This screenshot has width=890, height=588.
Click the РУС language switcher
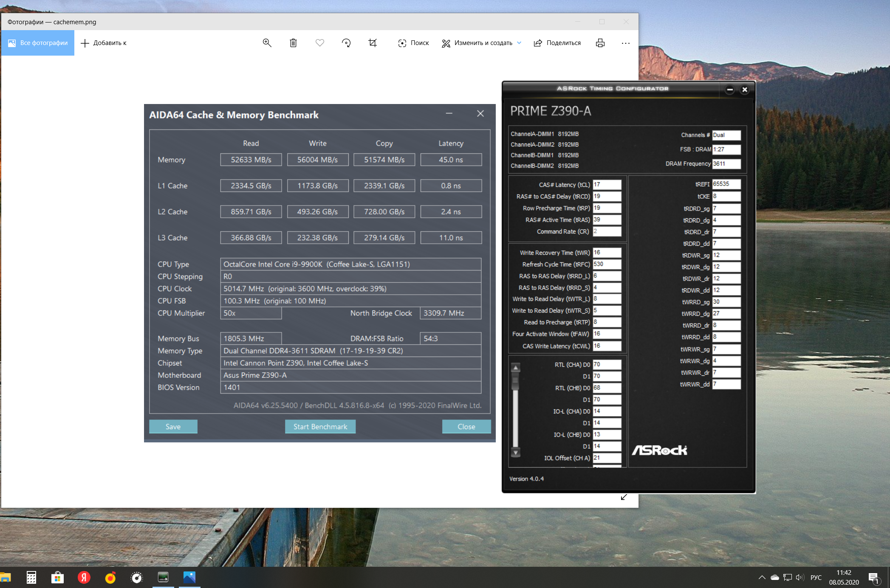pyautogui.click(x=816, y=577)
